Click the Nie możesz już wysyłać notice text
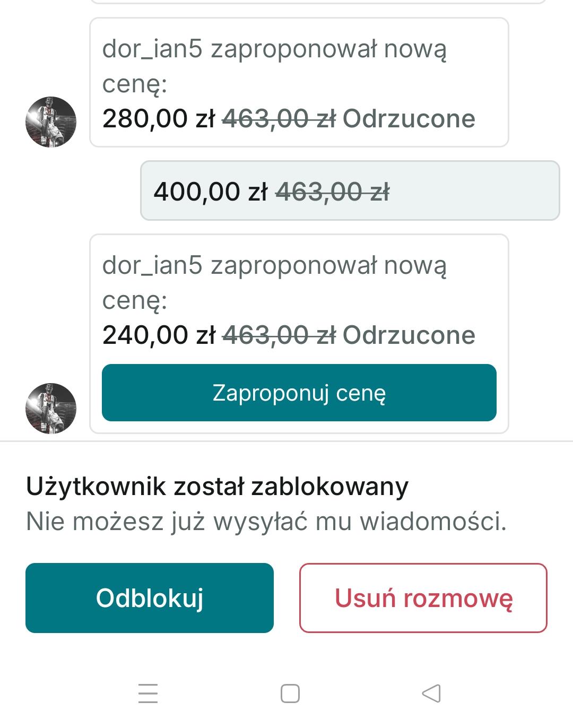 (266, 521)
